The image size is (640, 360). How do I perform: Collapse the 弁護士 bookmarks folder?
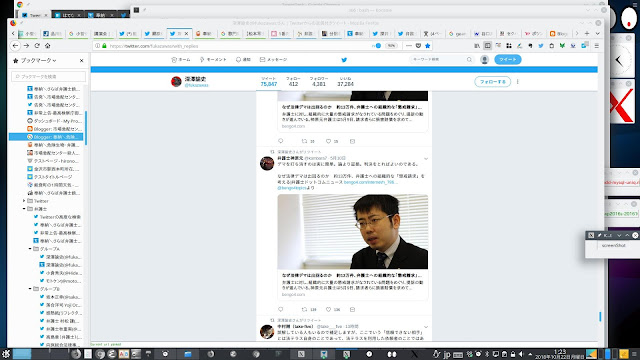click(x=24, y=209)
